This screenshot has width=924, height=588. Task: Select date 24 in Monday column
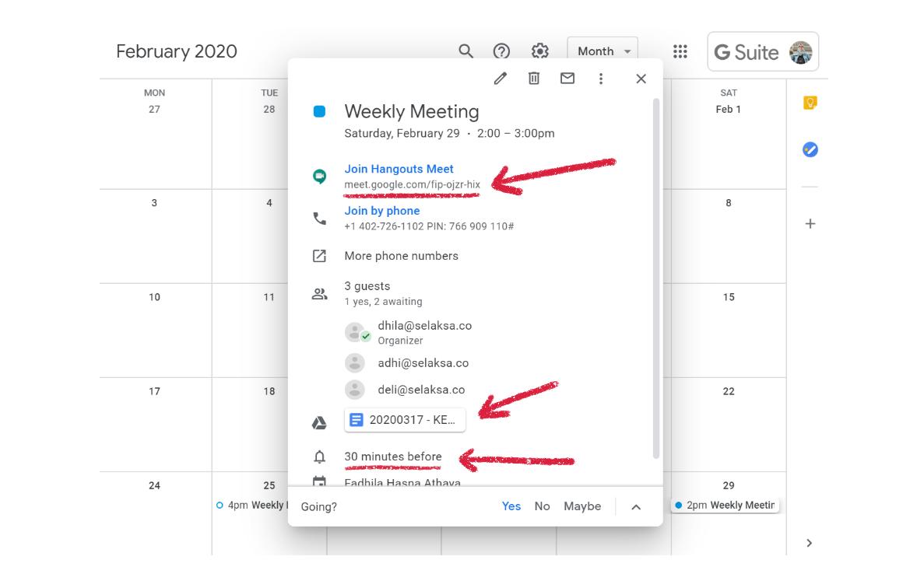pos(154,485)
